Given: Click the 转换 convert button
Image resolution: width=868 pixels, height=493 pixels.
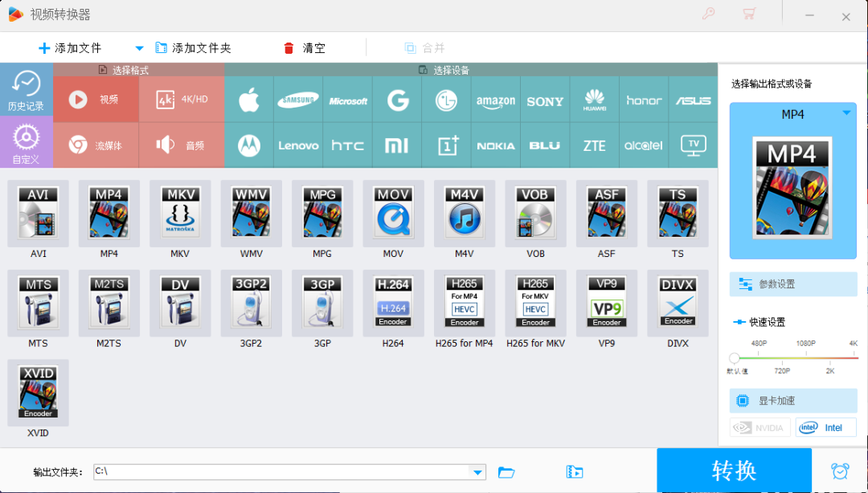Looking at the screenshot, I should coord(733,471).
